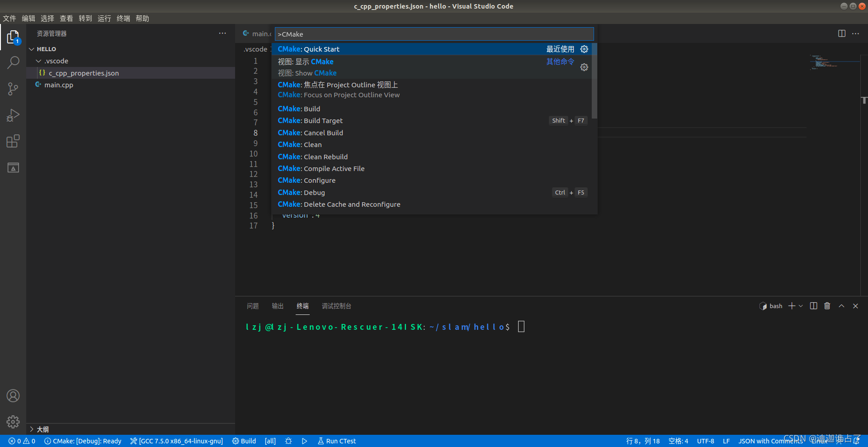Screen dimensions: 868x447
Task: Configure keybinding gear for Show CMake
Action: coord(584,67)
